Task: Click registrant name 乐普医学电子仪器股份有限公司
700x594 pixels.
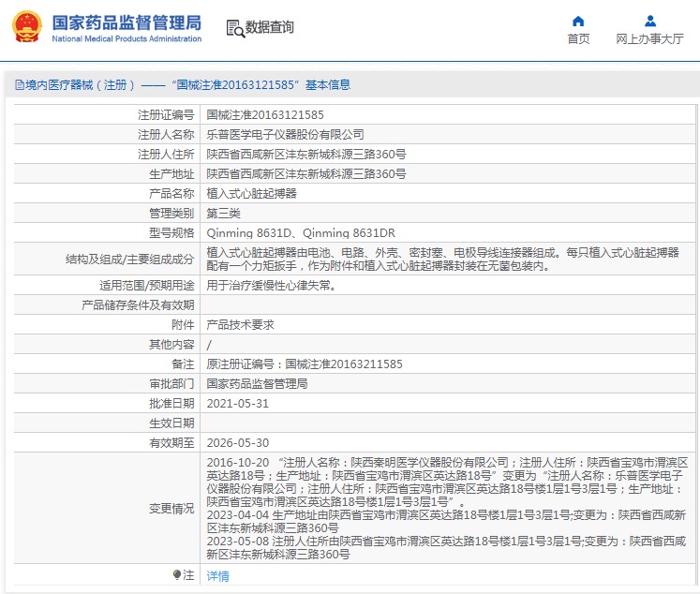Action: [x=285, y=134]
